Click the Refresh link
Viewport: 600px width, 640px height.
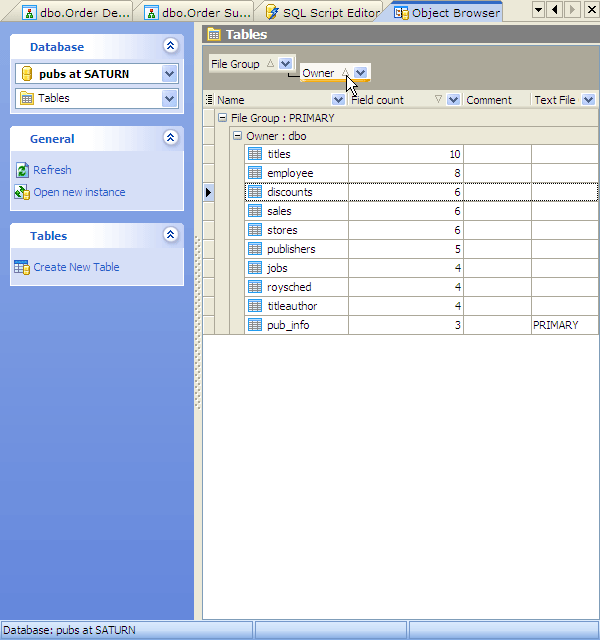(x=52, y=170)
